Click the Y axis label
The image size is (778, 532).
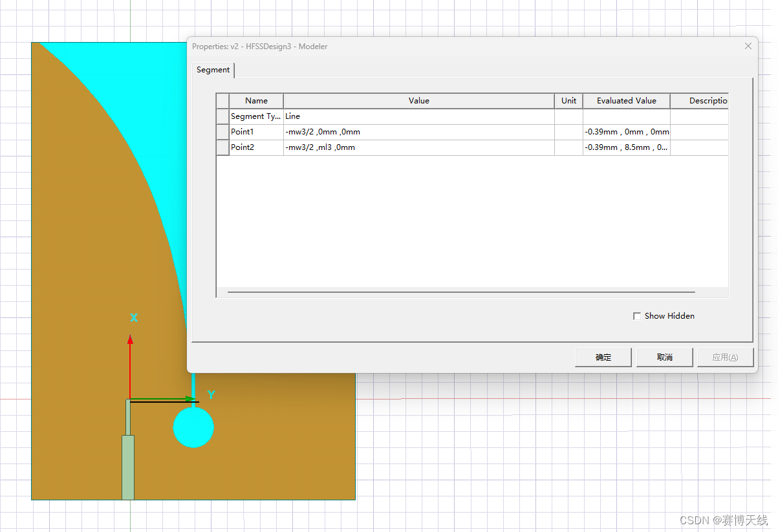pyautogui.click(x=211, y=395)
